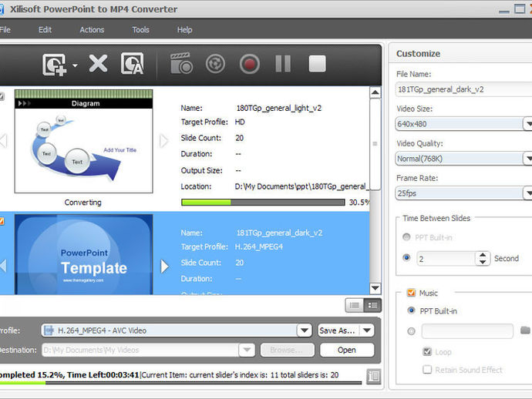Select the Diagram slide thumbnail
Viewport: 532px width, 399px height.
83,142
